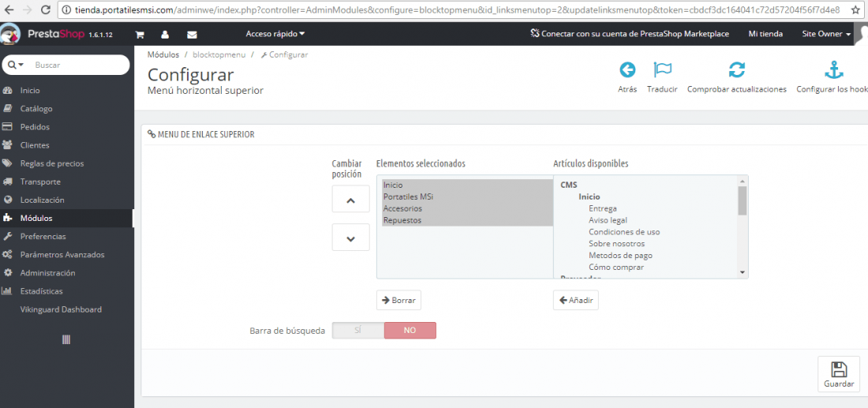Click the CMS group header in available items
Screen dimensions: 868x408
coord(568,185)
